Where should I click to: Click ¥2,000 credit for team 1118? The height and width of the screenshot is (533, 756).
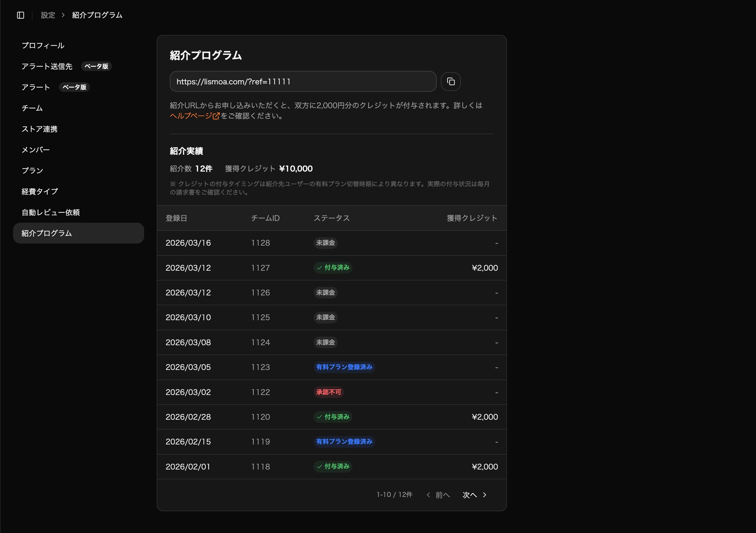coord(485,467)
